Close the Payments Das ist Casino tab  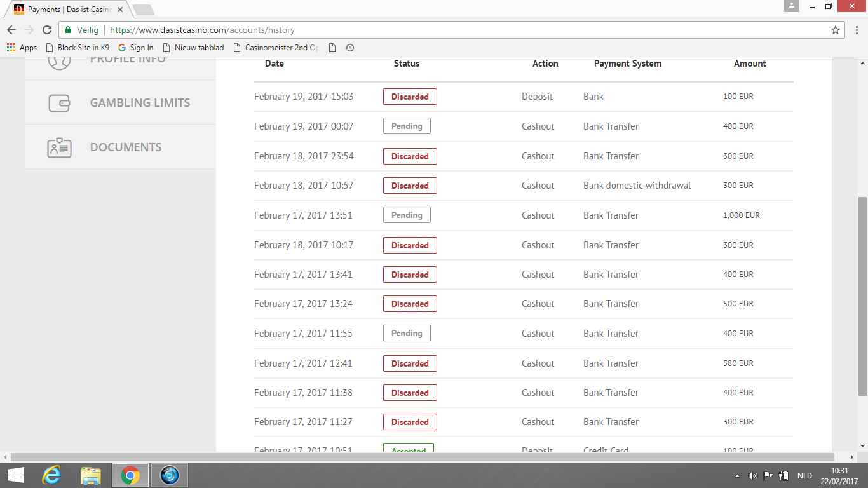point(120,10)
